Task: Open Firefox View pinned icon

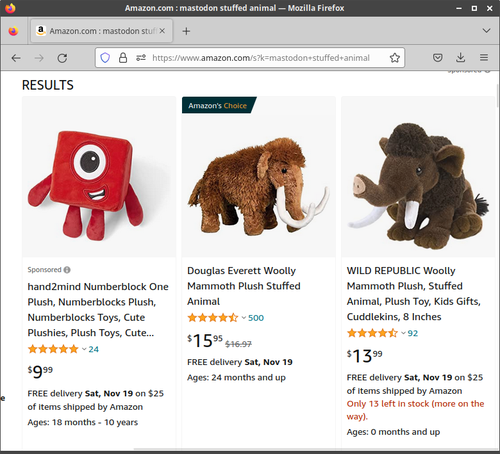Action: (13, 31)
